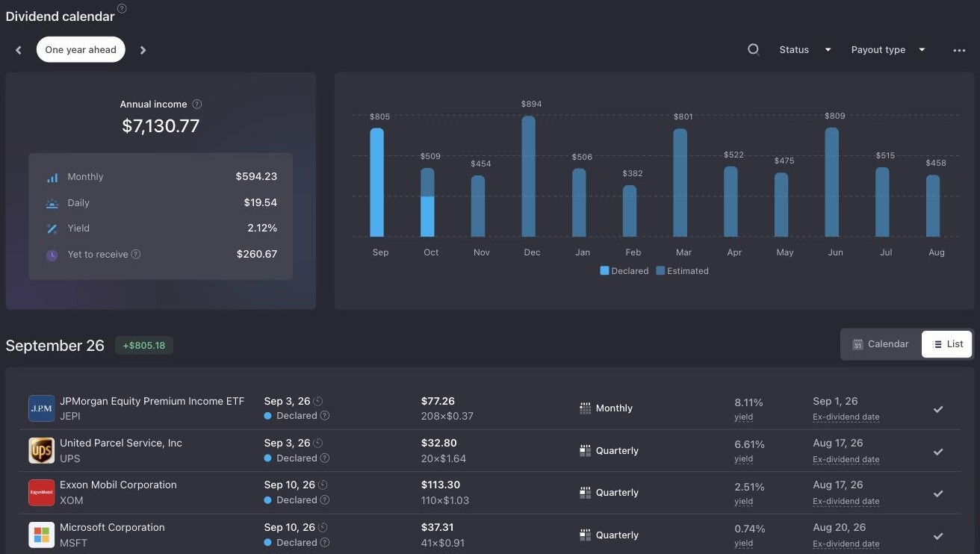Screen dimensions: 980x554
Task: Click the Quarterly frequency icon for UPS
Action: [585, 451]
